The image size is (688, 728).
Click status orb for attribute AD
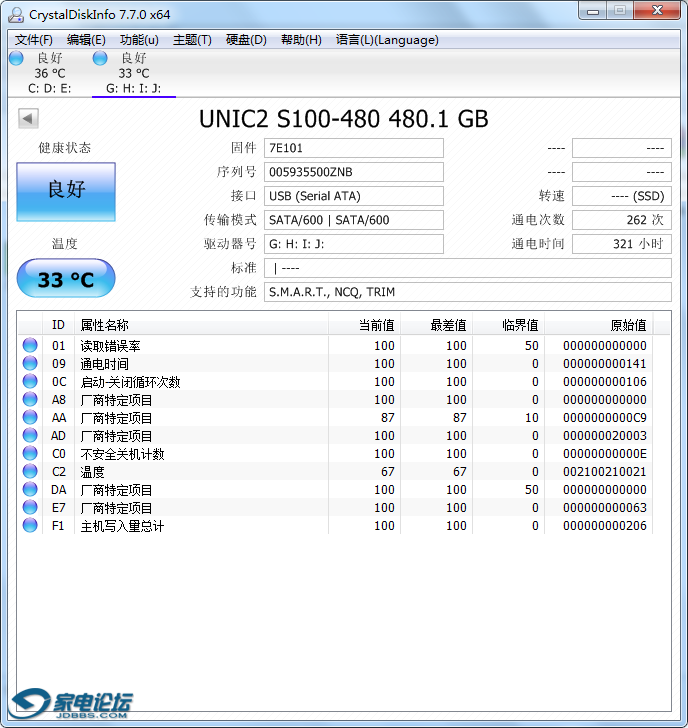click(30, 435)
